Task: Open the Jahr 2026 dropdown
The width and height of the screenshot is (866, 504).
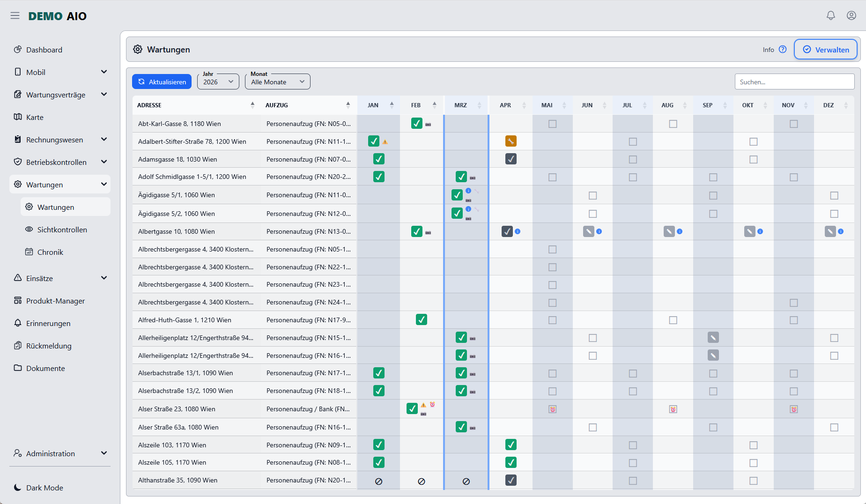Action: pyautogui.click(x=218, y=82)
